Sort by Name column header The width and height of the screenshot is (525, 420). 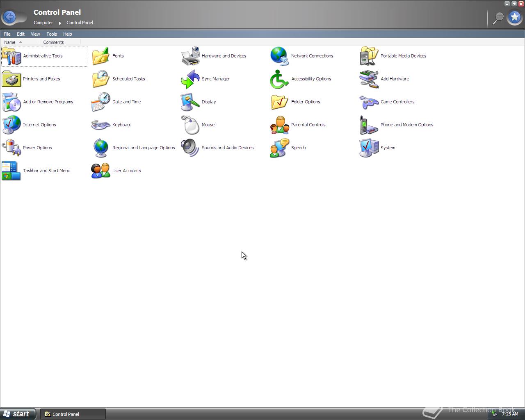(x=20, y=42)
